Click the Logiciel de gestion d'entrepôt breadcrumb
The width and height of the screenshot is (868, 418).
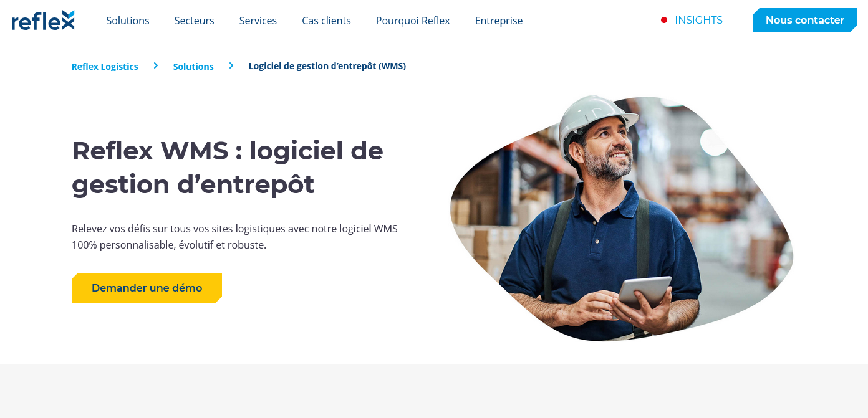tap(327, 66)
